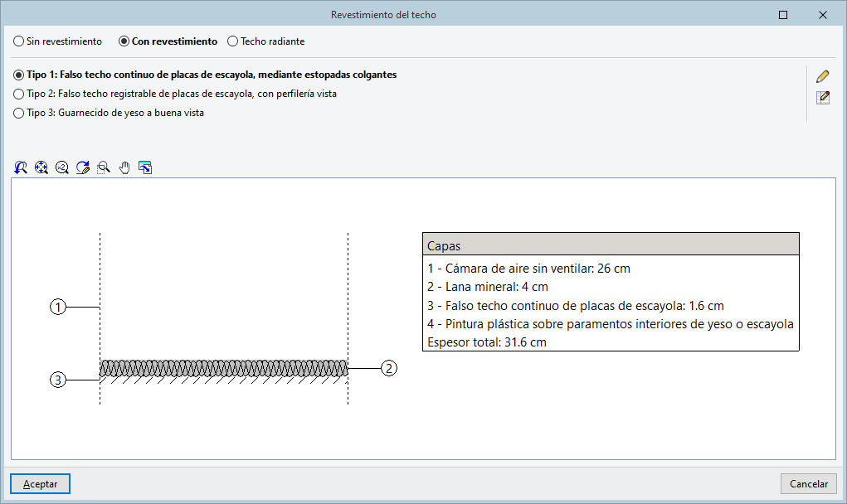This screenshot has width=847, height=504.
Task: Click the previous zoom view icon
Action: (x=21, y=167)
